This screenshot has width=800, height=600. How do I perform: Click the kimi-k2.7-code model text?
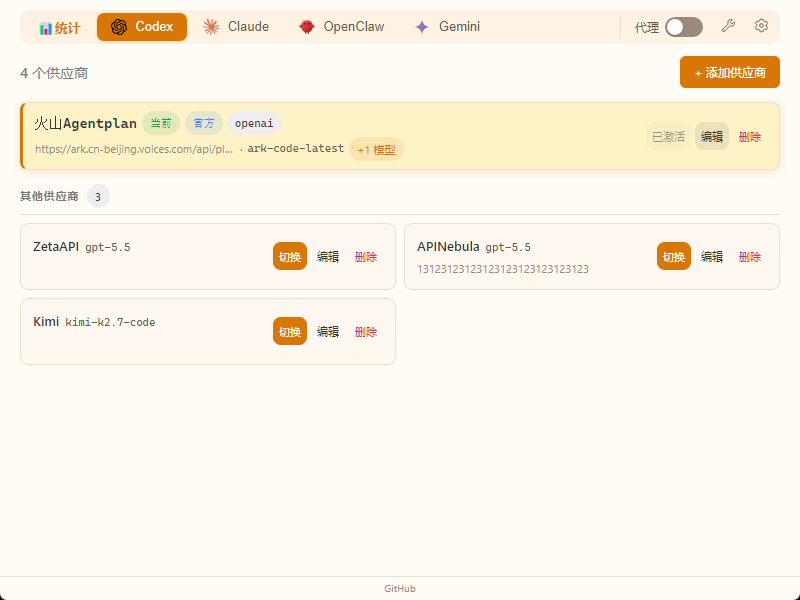pyautogui.click(x=110, y=322)
